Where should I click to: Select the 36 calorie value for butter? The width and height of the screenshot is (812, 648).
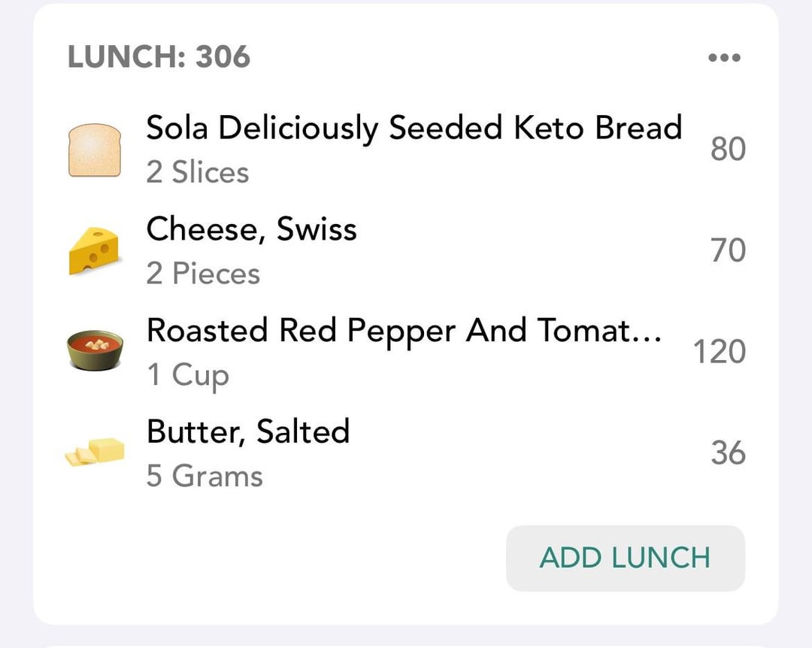point(728,453)
